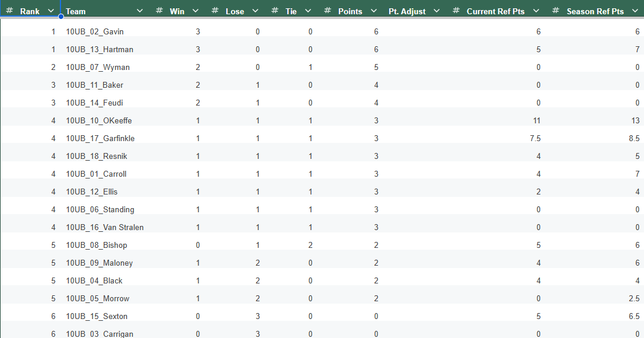Click the number-type icon beside Lose header
This screenshot has height=338, width=644.
215,11
